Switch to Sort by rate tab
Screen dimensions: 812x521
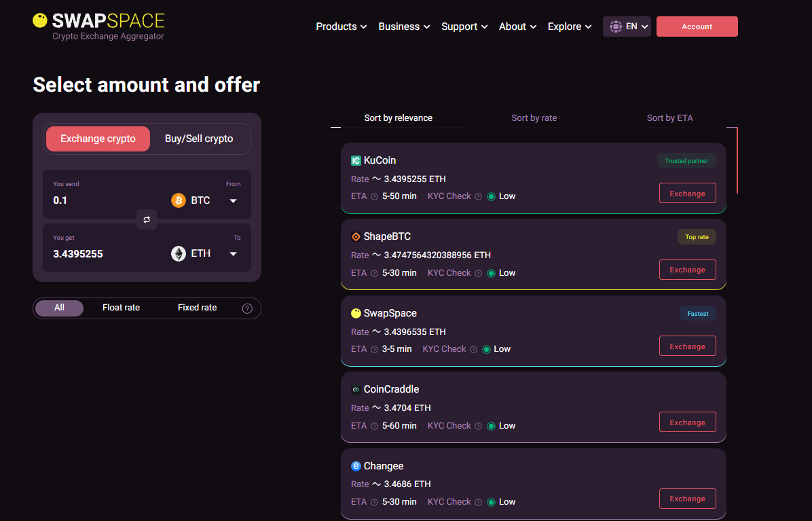point(534,118)
